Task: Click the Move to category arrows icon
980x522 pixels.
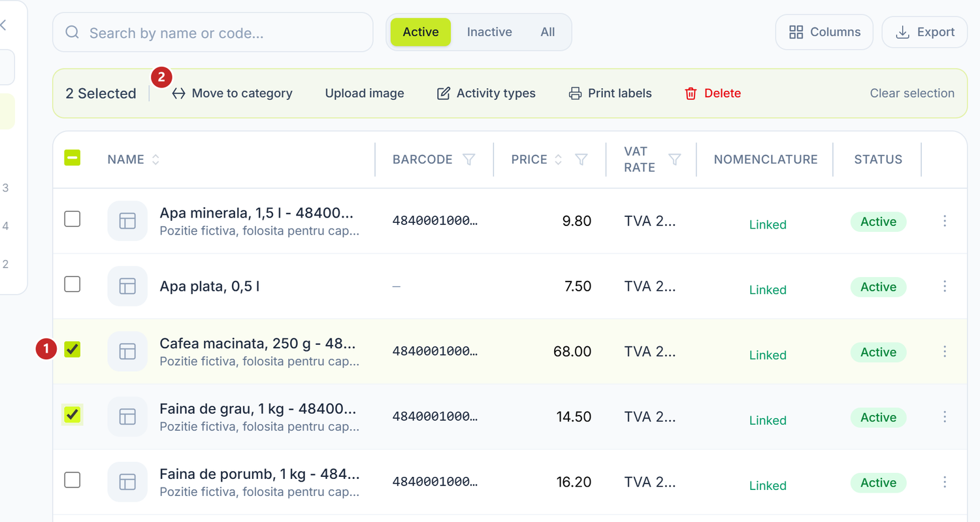Action: (178, 93)
